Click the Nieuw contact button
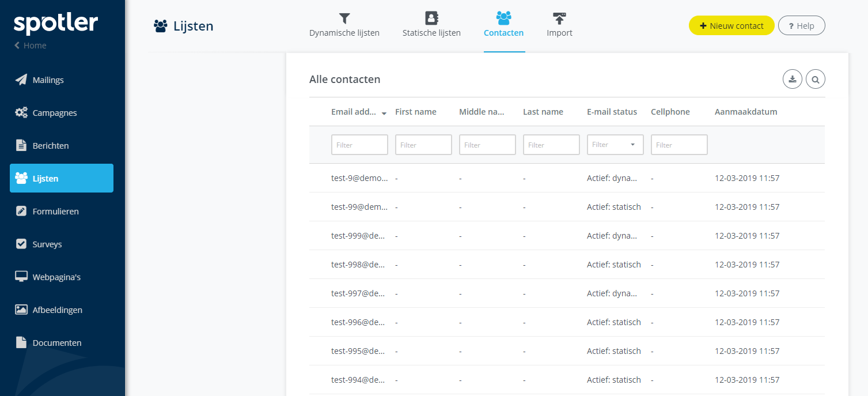868x396 pixels. 731,25
